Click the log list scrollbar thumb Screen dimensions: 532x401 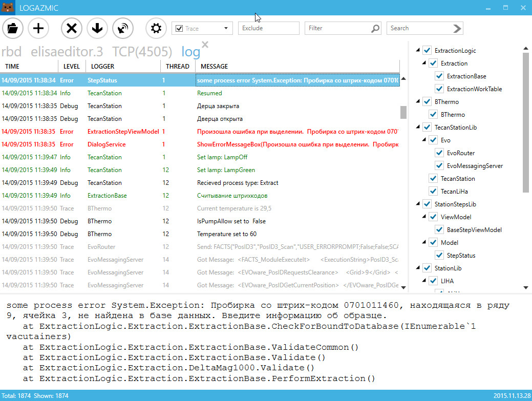coord(403,113)
